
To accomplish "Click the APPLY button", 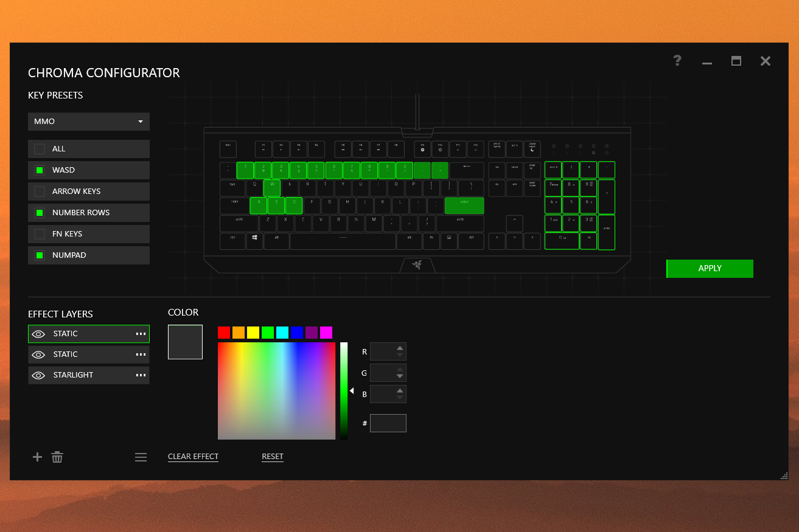I will [710, 269].
